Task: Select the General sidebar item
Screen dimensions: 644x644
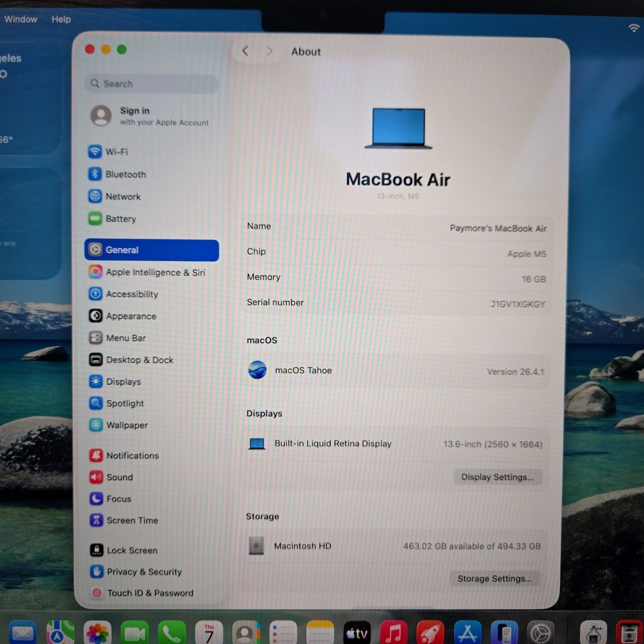Action: (x=152, y=250)
